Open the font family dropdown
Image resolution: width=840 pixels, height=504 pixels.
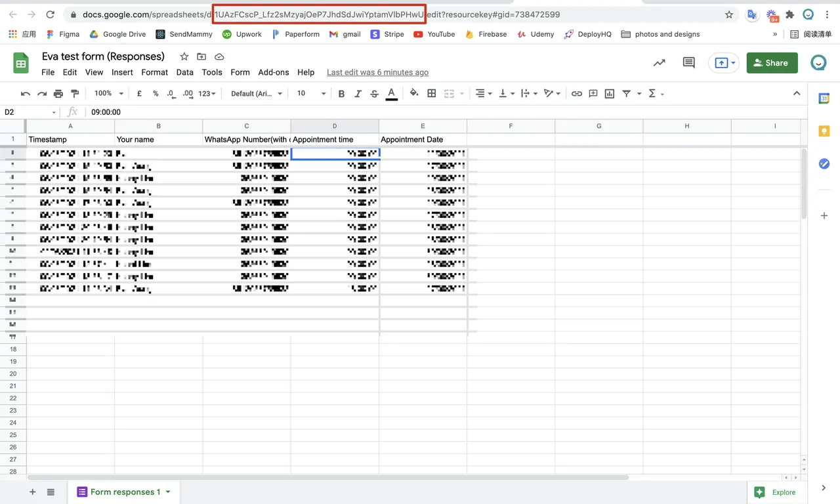tap(256, 94)
